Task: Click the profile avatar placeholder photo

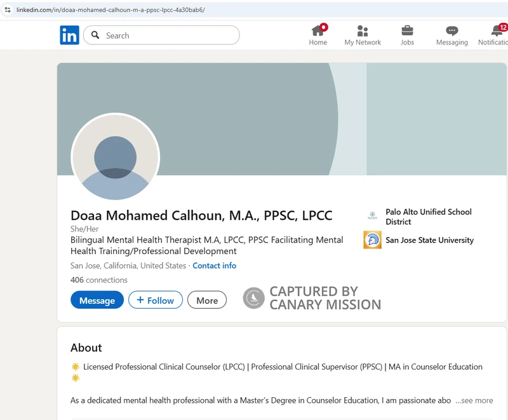Action: click(x=115, y=157)
